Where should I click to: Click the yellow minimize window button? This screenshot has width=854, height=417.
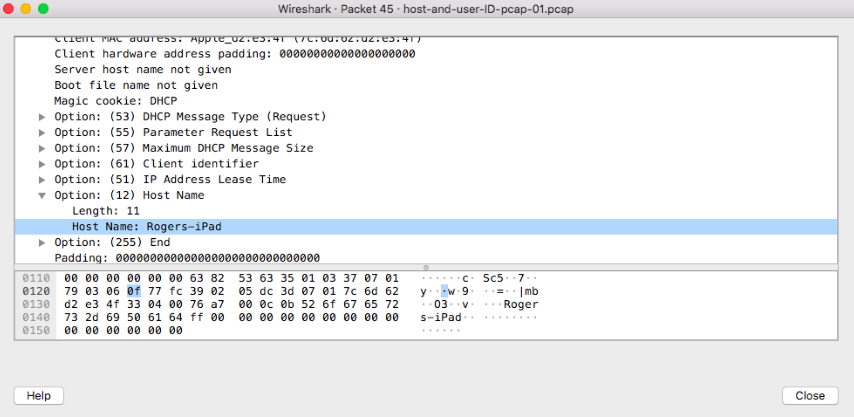point(26,9)
